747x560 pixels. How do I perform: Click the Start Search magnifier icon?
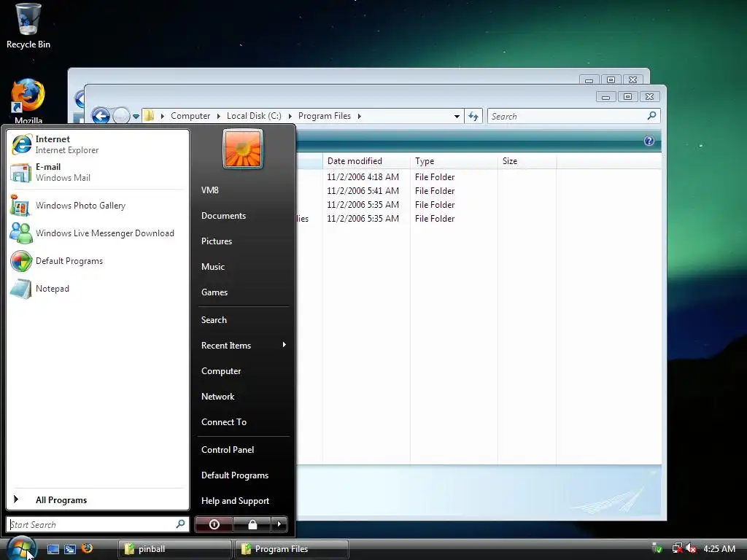(x=181, y=524)
